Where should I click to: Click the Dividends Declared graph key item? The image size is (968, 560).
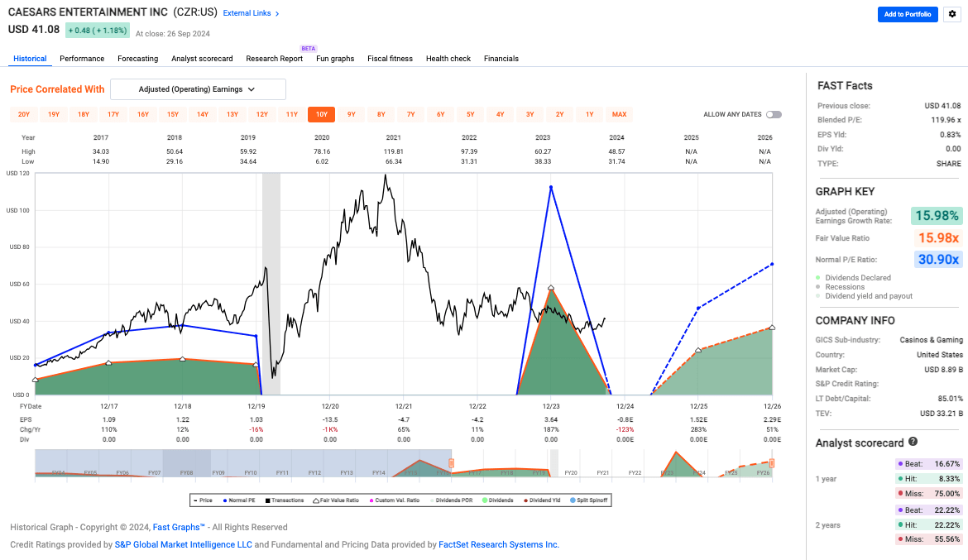(853, 278)
